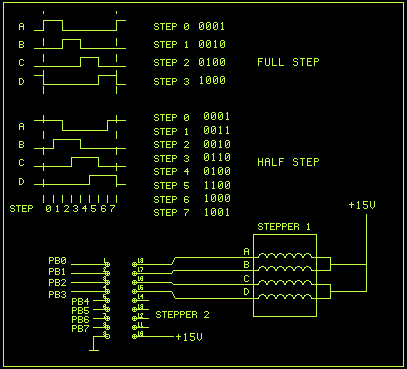Click coil B inside Stepper 1
This screenshot has height=369, width=407.
[x=285, y=269]
